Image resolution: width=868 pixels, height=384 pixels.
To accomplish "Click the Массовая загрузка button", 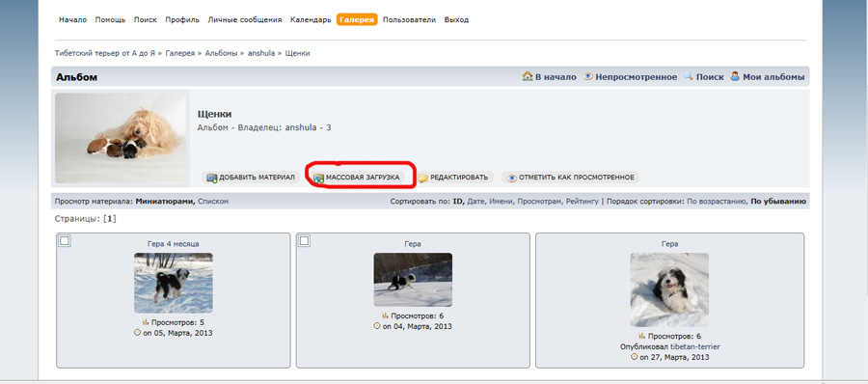I will [x=358, y=178].
